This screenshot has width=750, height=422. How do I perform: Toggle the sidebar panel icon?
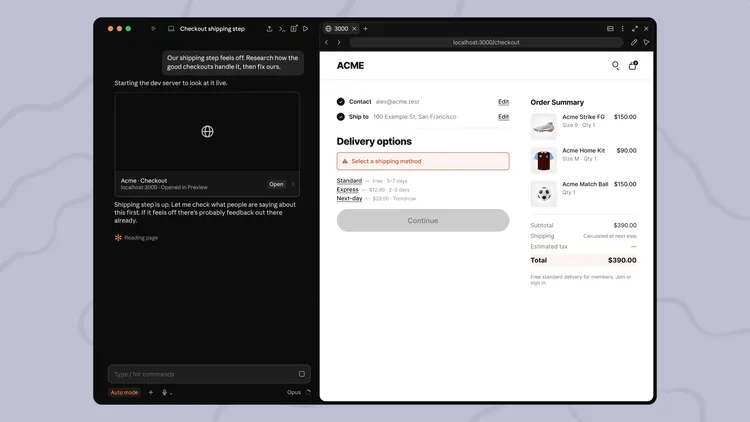pos(154,29)
